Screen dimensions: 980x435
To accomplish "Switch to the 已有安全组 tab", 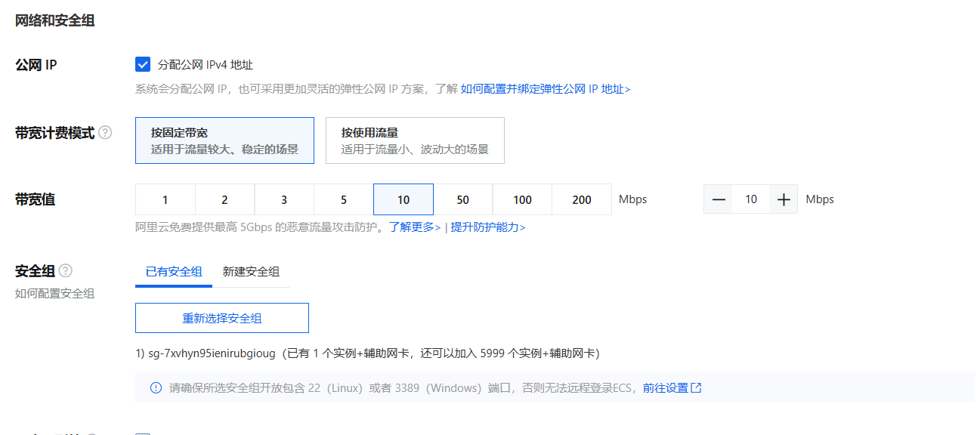I will point(174,272).
